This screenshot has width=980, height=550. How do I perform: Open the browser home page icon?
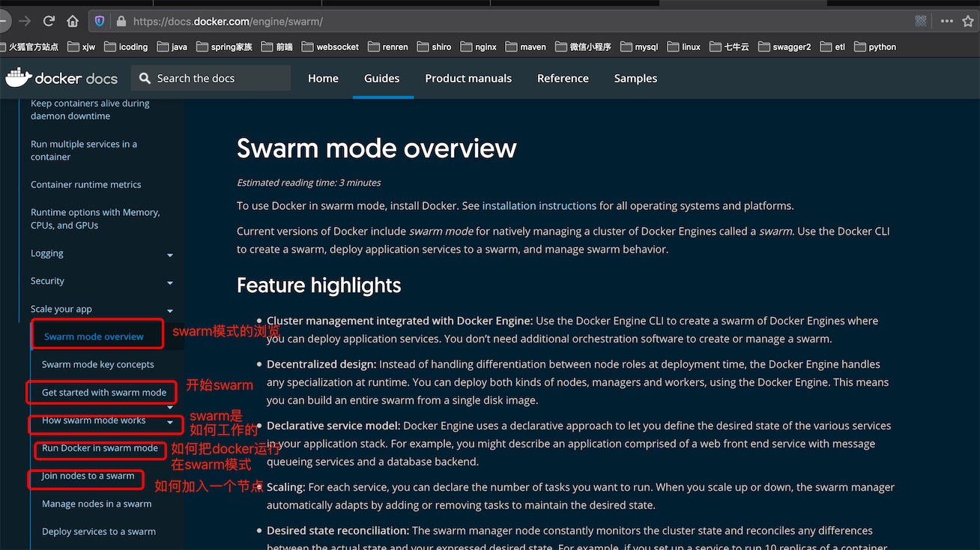coord(73,21)
